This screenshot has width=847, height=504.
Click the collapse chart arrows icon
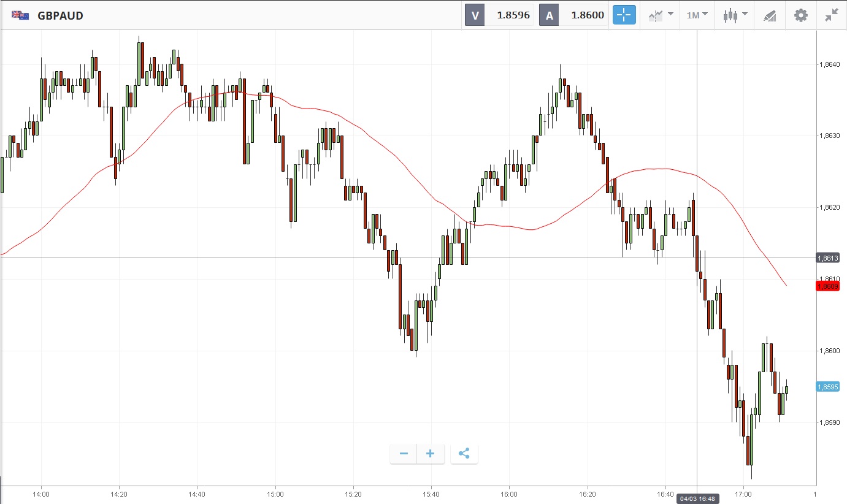click(x=832, y=15)
